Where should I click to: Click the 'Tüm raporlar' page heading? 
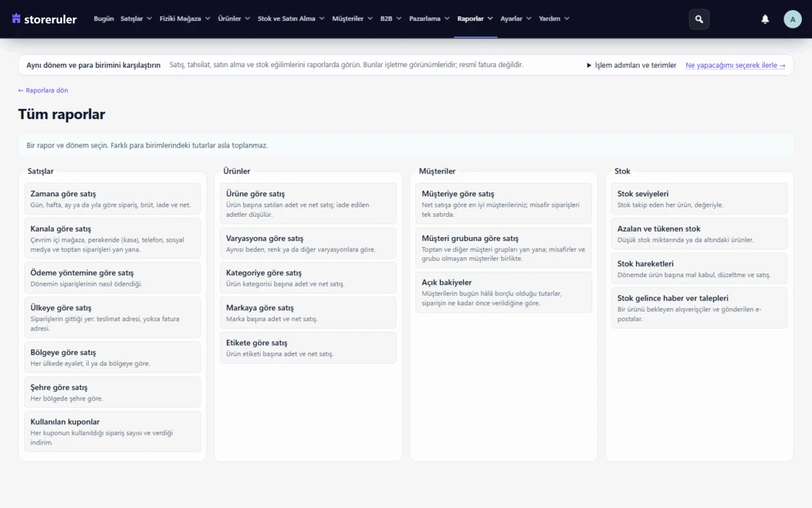(62, 114)
